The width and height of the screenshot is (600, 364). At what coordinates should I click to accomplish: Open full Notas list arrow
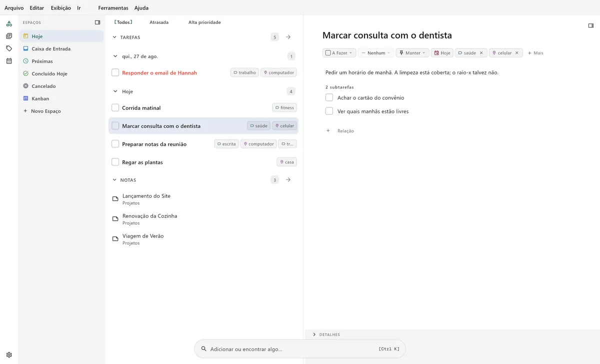(288, 180)
